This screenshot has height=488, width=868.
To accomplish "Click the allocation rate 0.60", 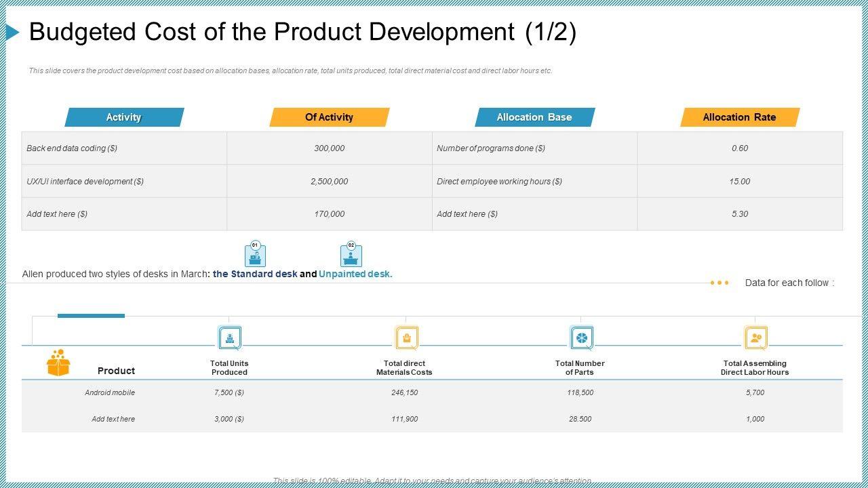I will tap(740, 148).
